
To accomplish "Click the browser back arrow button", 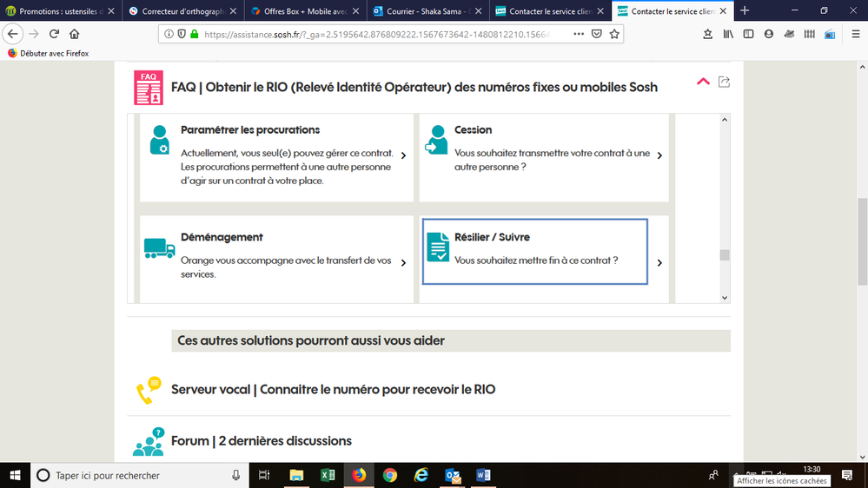I will (x=12, y=34).
